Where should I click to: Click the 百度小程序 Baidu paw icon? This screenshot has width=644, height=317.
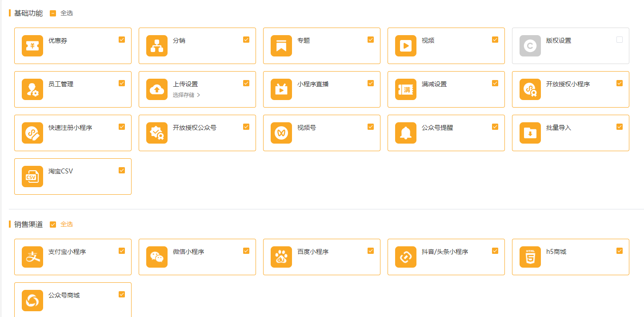[281, 257]
